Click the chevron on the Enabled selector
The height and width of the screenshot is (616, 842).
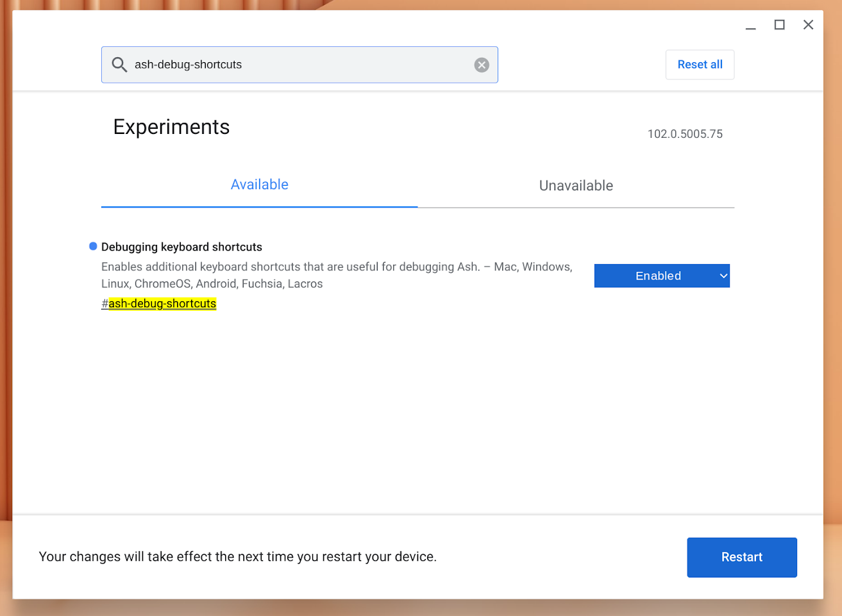tap(723, 276)
